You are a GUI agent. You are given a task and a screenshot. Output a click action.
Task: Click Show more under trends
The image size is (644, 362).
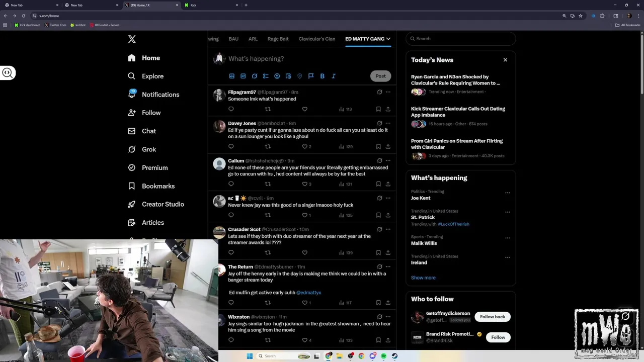423,278
